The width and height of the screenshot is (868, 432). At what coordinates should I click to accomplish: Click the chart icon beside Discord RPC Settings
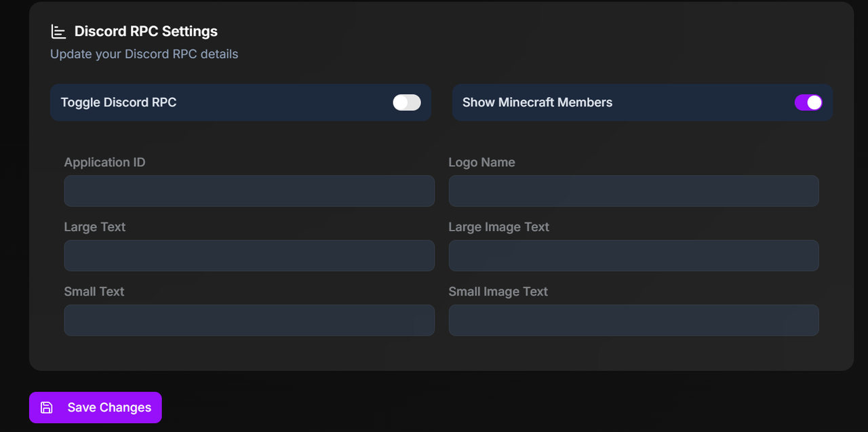(x=59, y=32)
